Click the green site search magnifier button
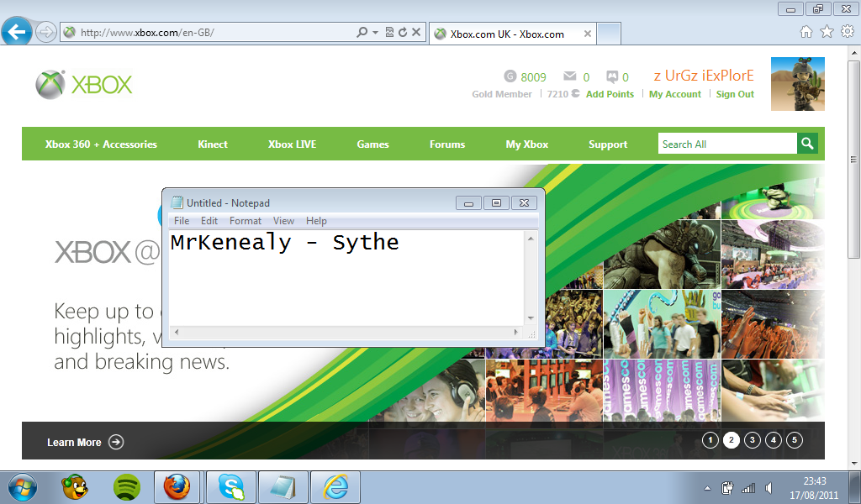861x504 pixels. coord(807,144)
